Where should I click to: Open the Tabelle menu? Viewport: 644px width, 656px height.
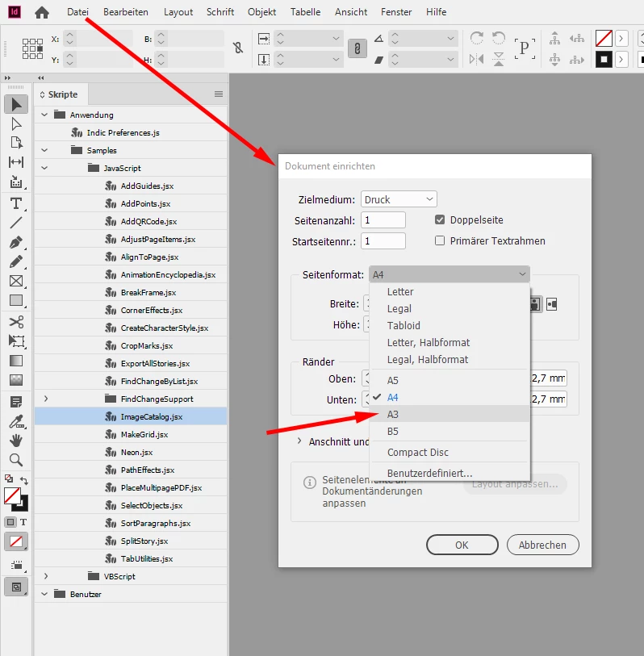tap(306, 12)
